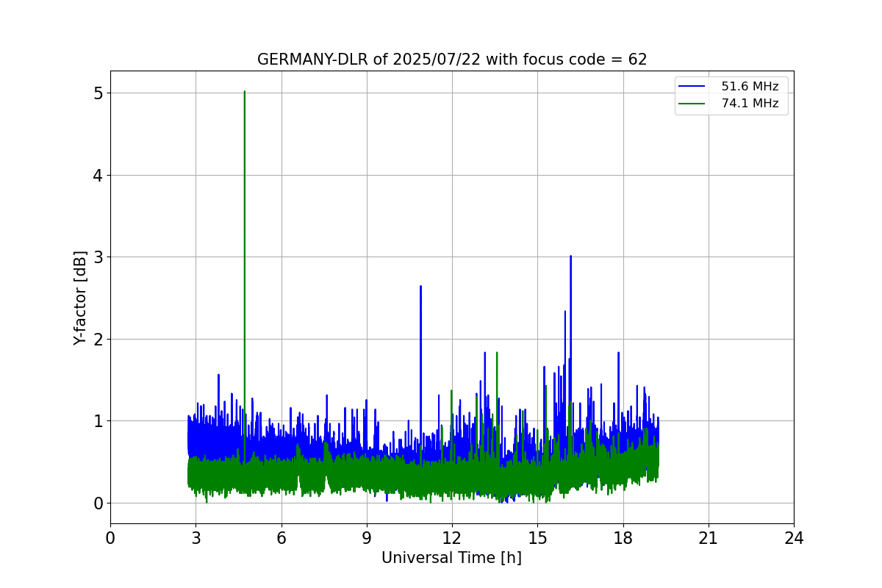Click the x-axis tick label "18"

(x=623, y=539)
